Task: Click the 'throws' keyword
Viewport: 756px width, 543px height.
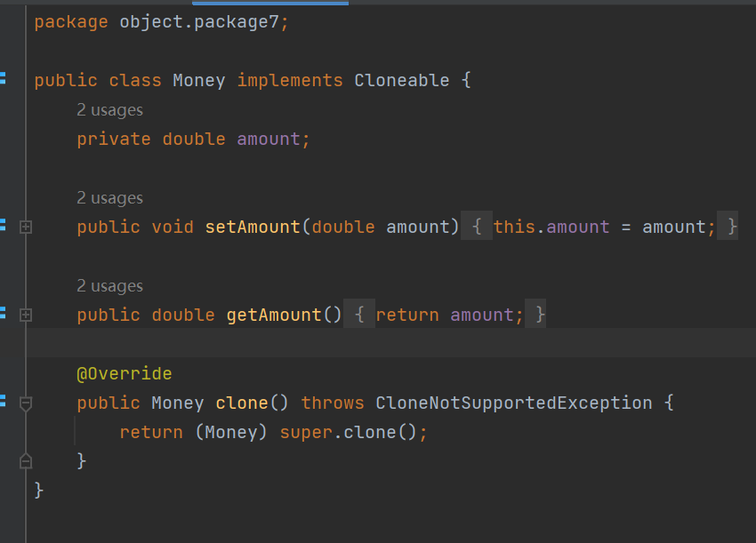Action: pyautogui.click(x=333, y=403)
